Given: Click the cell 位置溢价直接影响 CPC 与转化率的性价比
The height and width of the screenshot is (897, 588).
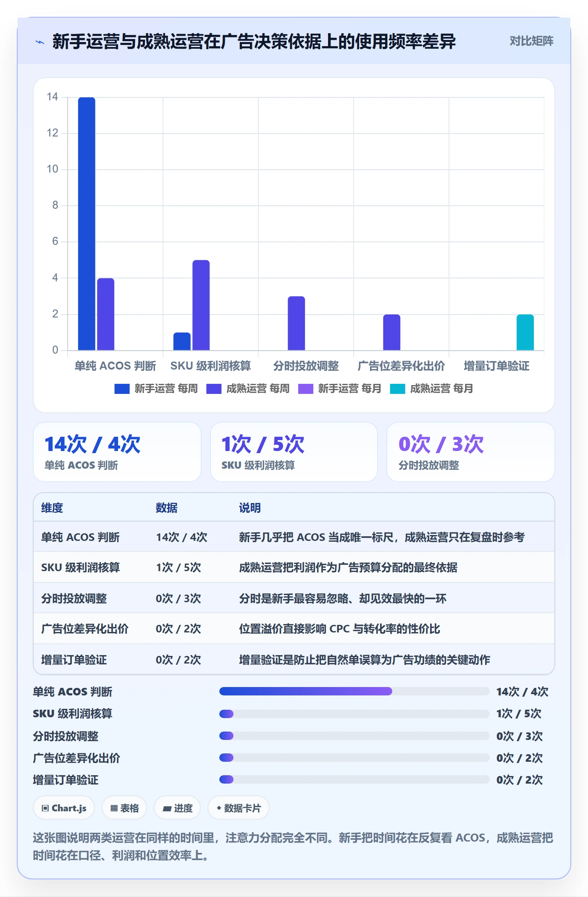Looking at the screenshot, I should point(339,629).
